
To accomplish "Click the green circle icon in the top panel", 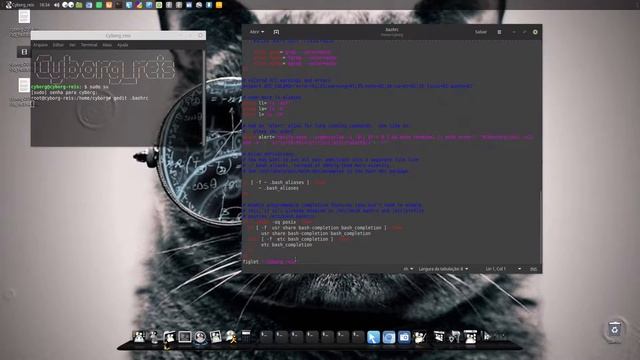I will (159, 5).
